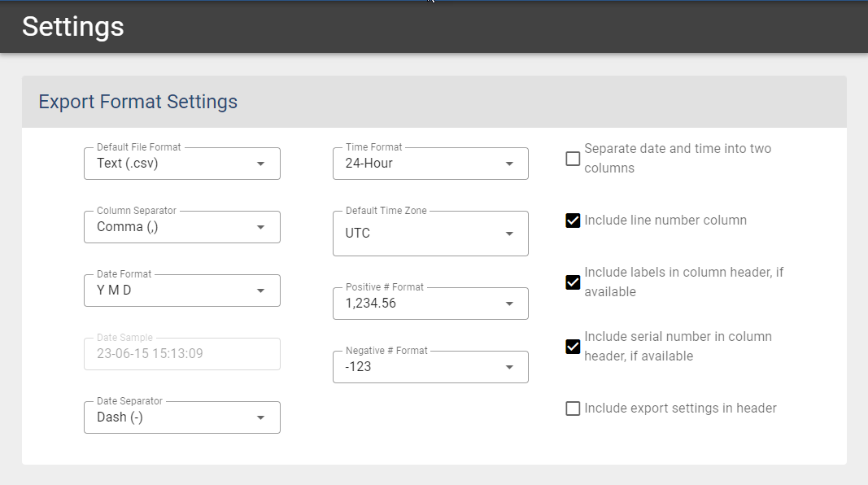Open the Time Format 24-Hour dropdown

430,164
